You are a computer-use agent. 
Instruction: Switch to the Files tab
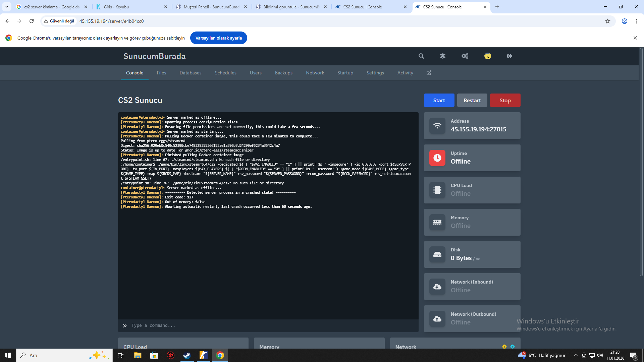[161, 73]
